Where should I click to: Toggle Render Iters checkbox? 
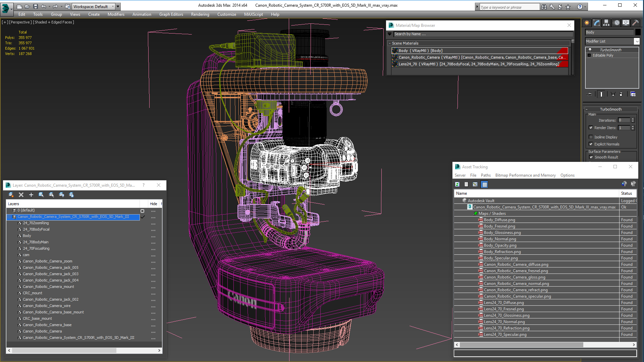click(x=591, y=128)
